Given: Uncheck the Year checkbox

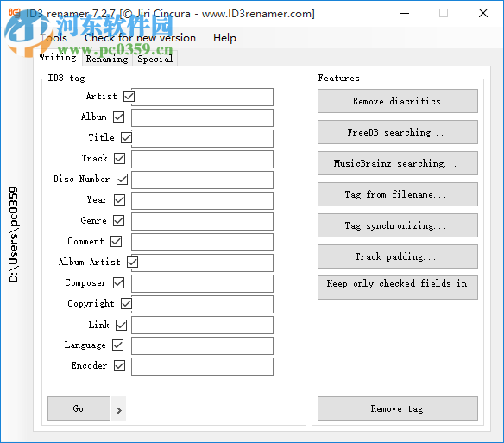Looking at the screenshot, I should point(120,199).
